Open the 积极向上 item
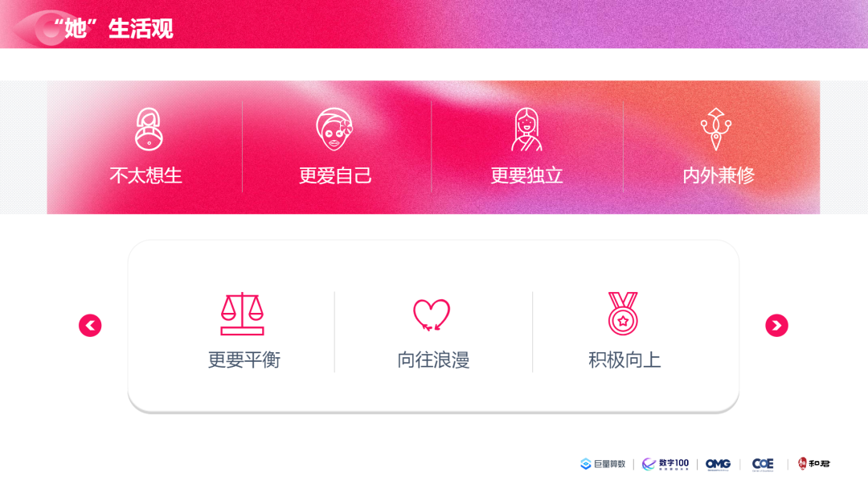The image size is (868, 489). coord(624,360)
